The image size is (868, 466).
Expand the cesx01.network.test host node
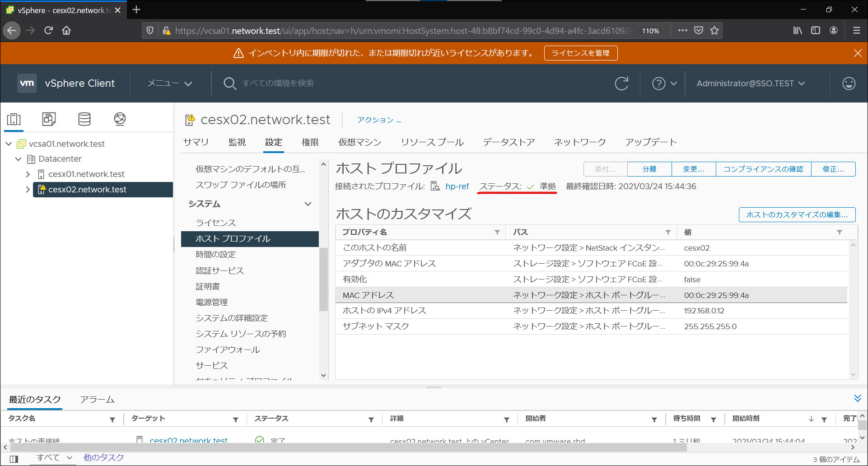(28, 174)
